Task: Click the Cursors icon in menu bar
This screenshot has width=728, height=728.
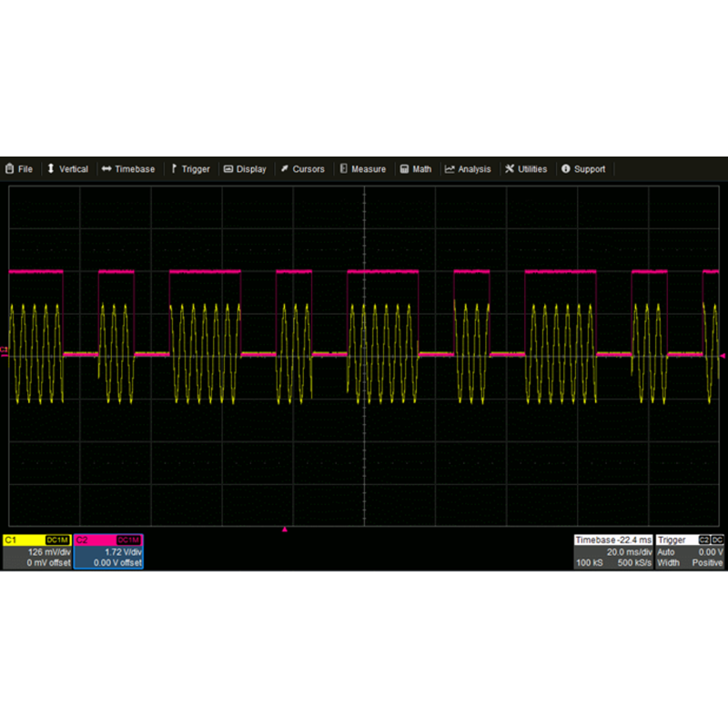Action: pos(285,169)
